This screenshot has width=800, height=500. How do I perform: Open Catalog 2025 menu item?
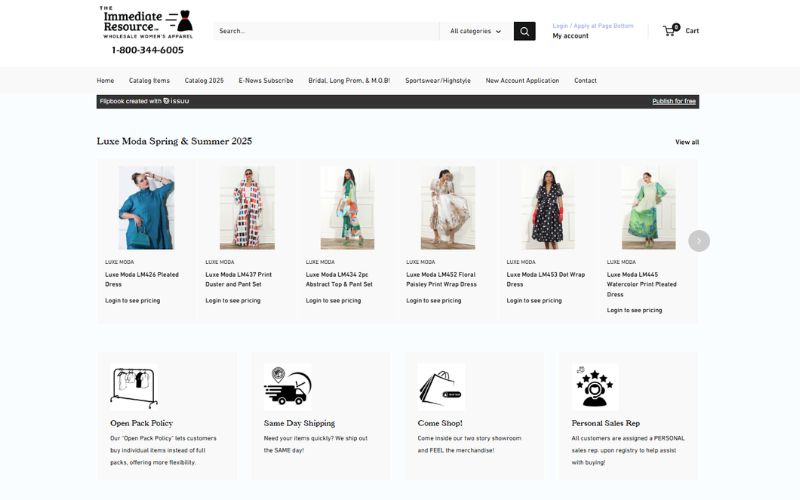pos(204,81)
